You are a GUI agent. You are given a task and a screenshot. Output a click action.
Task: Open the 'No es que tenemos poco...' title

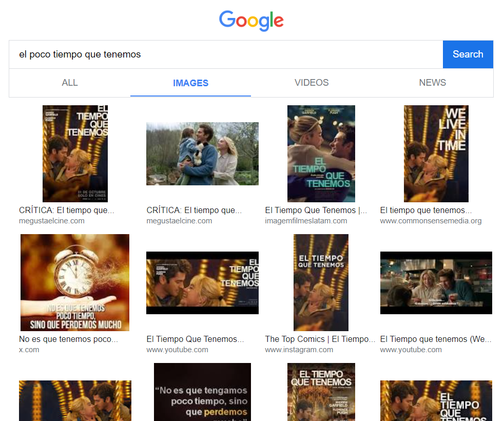tap(69, 339)
